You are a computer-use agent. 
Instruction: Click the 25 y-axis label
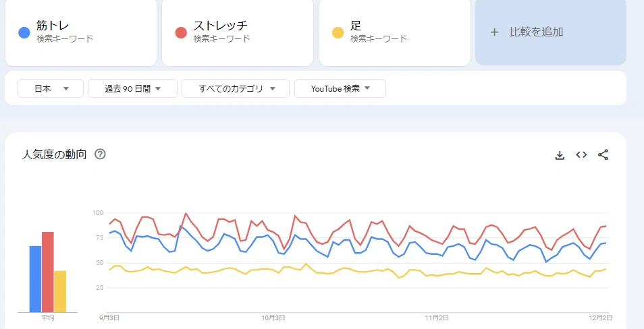pos(99,288)
